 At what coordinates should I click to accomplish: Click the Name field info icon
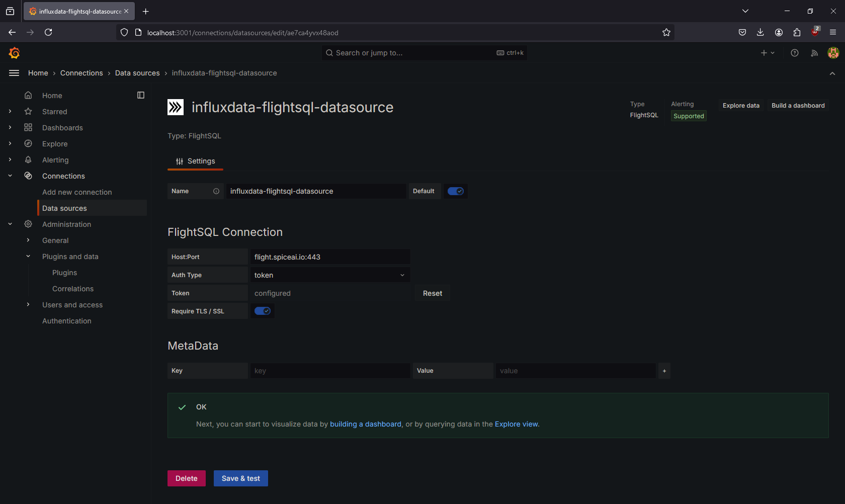(x=216, y=191)
